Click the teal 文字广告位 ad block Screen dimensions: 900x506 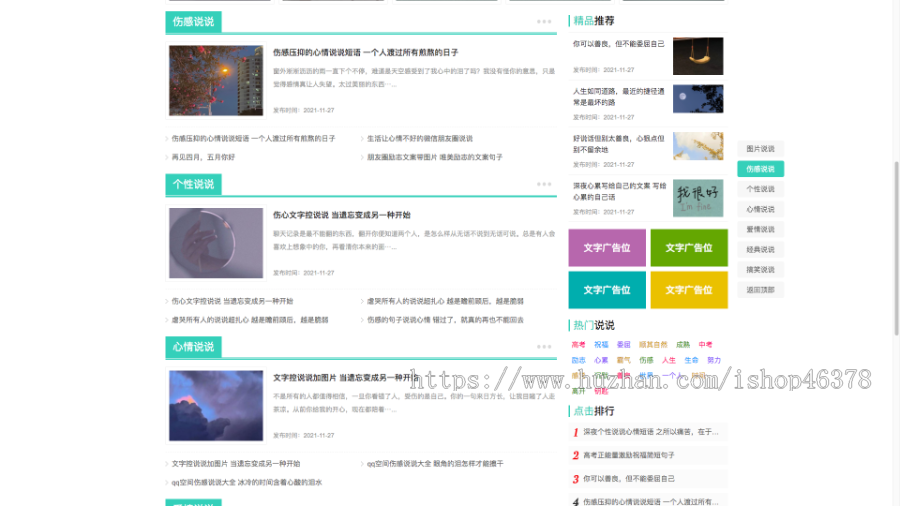(x=607, y=290)
